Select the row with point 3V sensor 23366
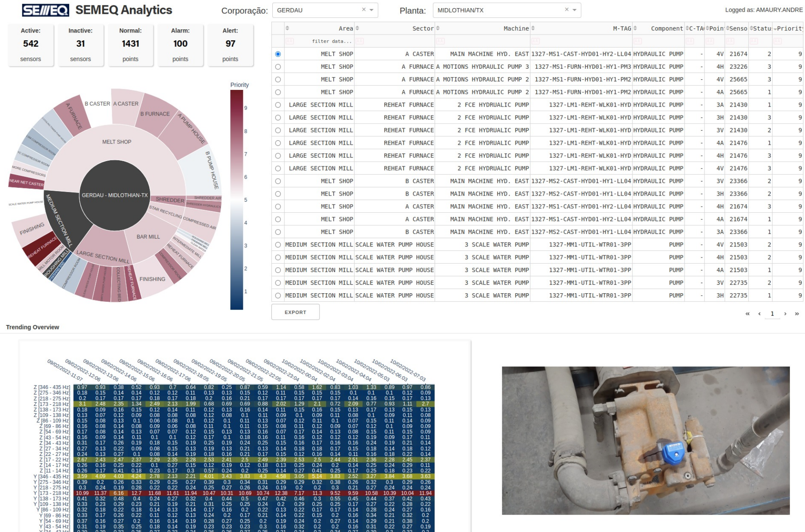This screenshot has height=532, width=805. point(278,181)
